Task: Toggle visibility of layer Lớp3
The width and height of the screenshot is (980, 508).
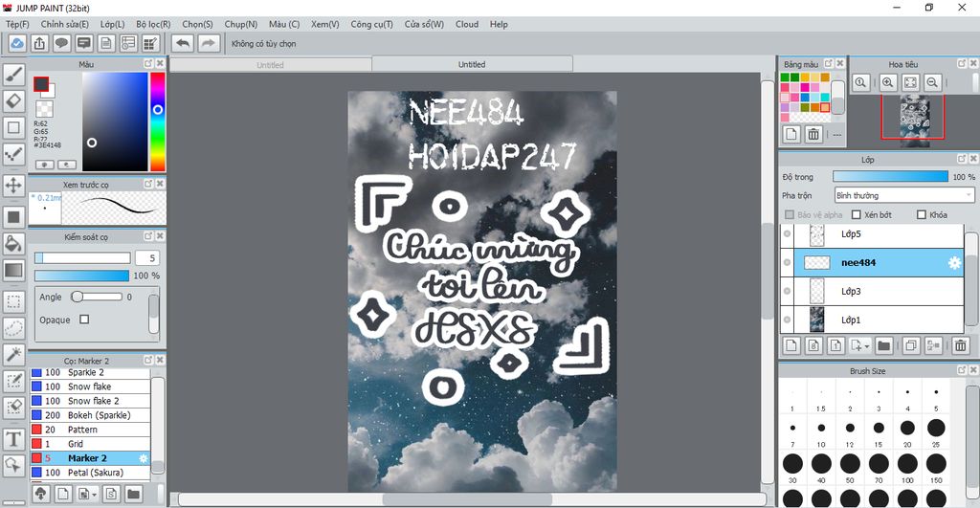Action: click(x=787, y=291)
